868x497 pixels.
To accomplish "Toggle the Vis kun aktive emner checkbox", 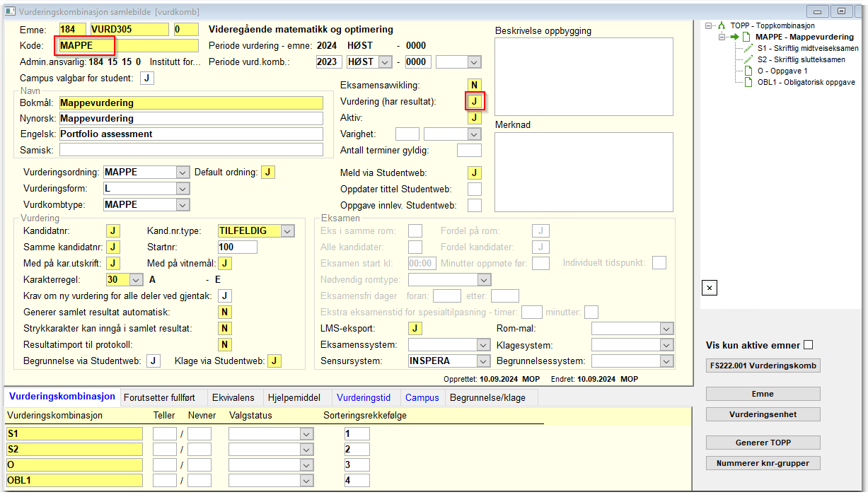I will (x=809, y=345).
